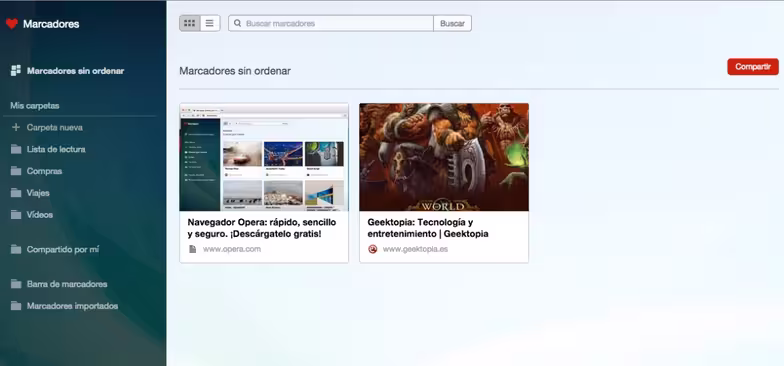Click the Compartido por mí folder icon
The image size is (784, 366).
click(16, 249)
